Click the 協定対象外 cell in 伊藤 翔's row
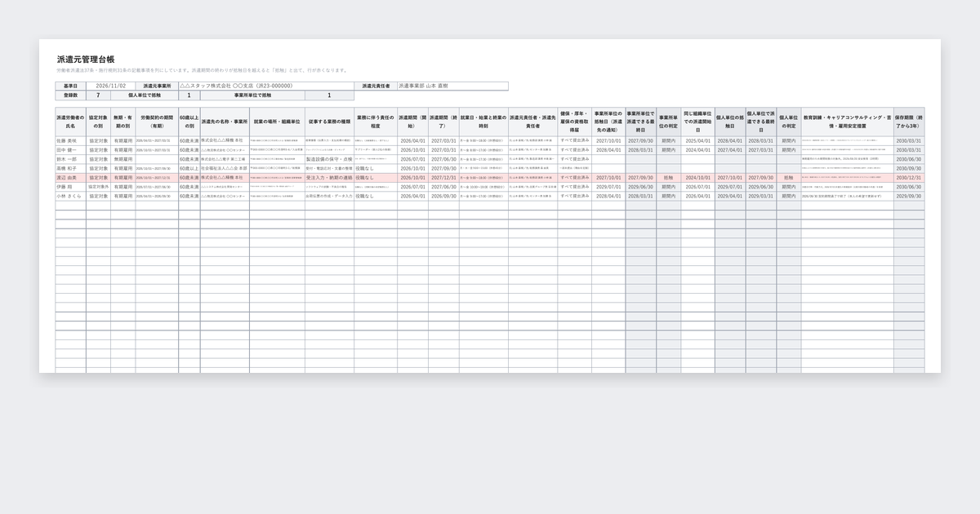The image size is (980, 514). point(98,187)
